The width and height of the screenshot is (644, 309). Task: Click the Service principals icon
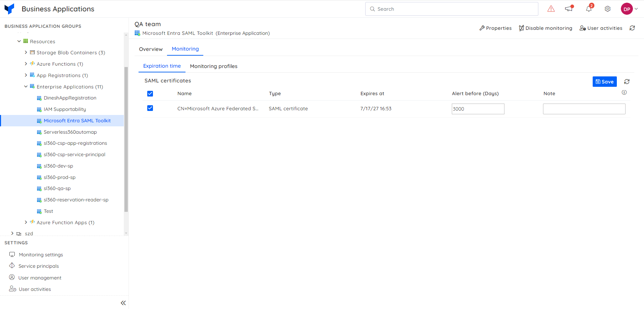pos(12,265)
